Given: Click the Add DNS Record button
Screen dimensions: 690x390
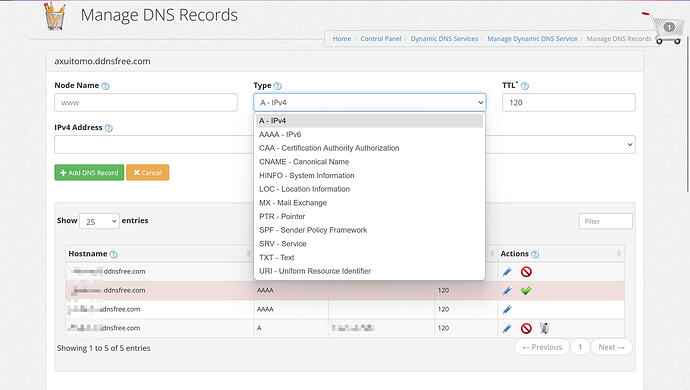Looking at the screenshot, I should point(89,173).
